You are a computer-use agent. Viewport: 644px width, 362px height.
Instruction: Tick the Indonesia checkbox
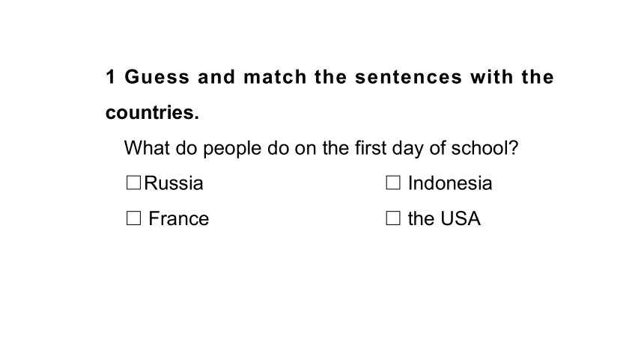coord(393,182)
